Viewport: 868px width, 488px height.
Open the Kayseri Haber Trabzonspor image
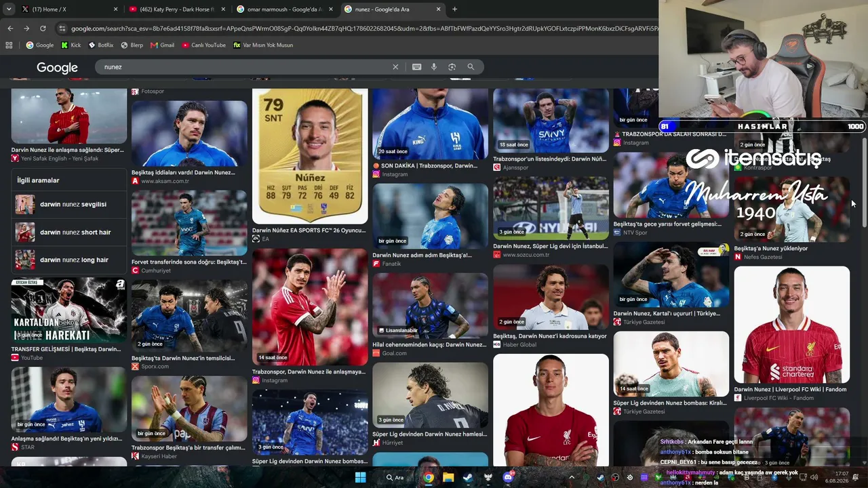click(189, 409)
